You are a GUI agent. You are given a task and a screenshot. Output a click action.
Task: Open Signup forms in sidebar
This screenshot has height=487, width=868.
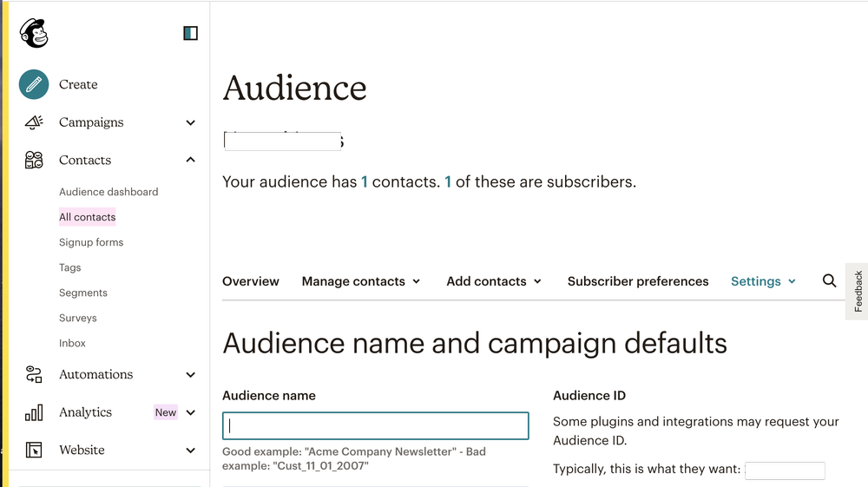(91, 242)
